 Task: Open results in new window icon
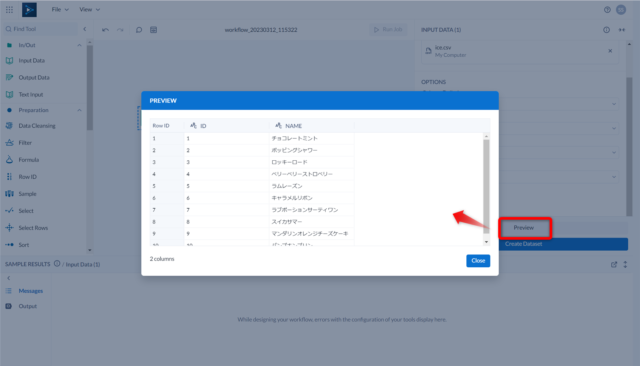614,264
